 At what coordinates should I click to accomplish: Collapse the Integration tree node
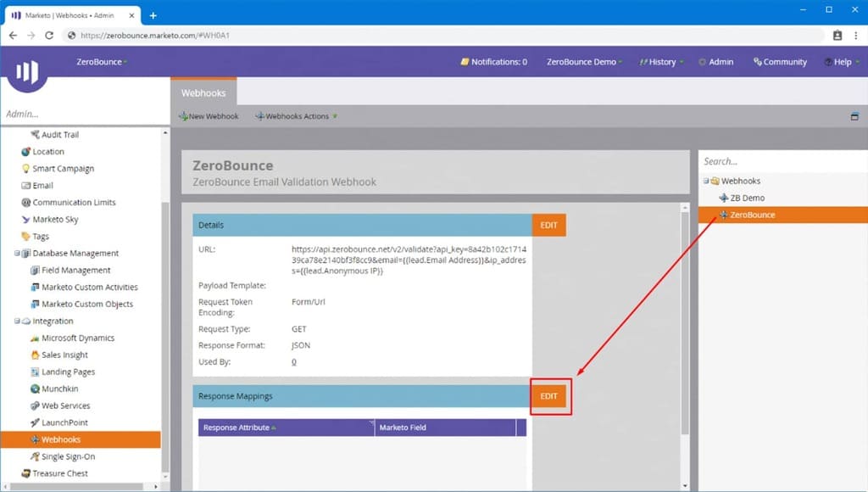[x=17, y=321]
